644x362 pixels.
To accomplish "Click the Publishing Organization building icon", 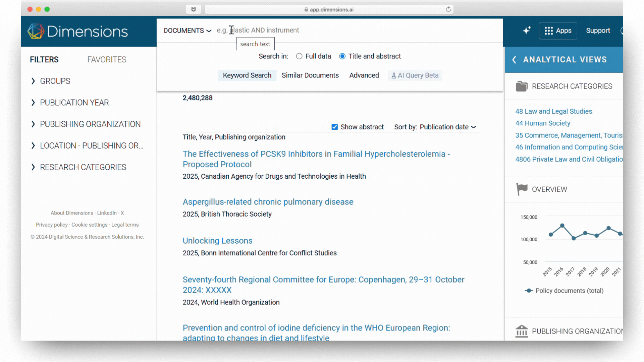I will (521, 331).
